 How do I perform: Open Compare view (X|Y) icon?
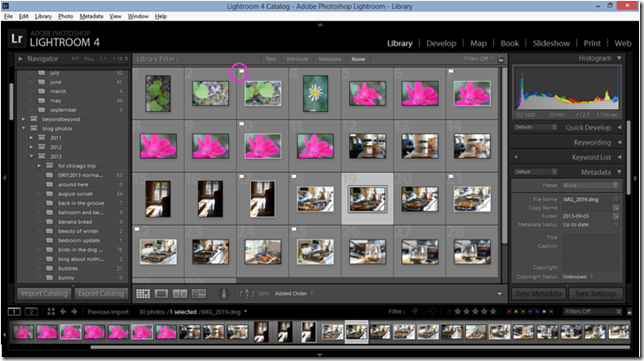[x=180, y=294]
